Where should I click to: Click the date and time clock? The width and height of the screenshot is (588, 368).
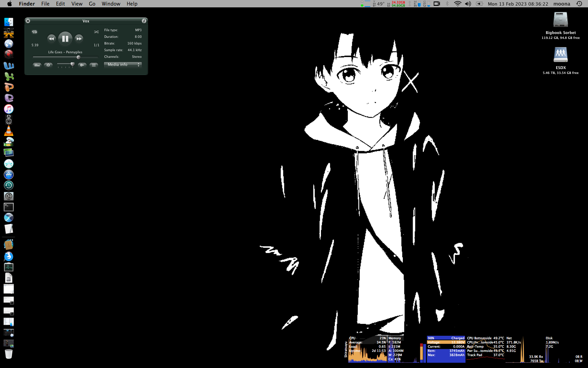coord(518,4)
